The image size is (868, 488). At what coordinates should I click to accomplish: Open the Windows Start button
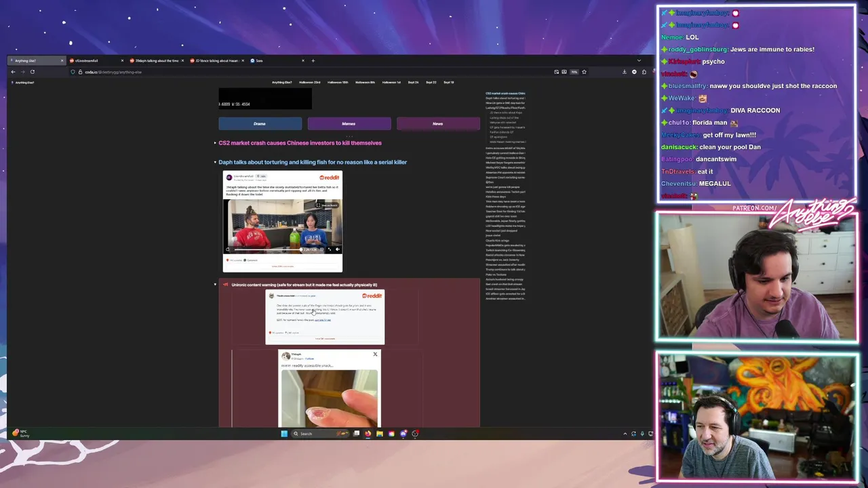284,434
